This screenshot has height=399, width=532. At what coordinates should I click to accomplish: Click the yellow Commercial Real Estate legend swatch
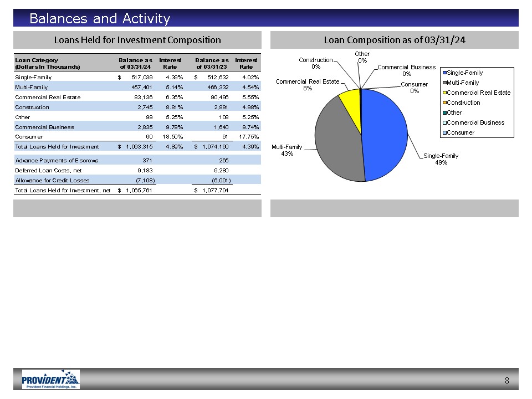pyautogui.click(x=443, y=93)
